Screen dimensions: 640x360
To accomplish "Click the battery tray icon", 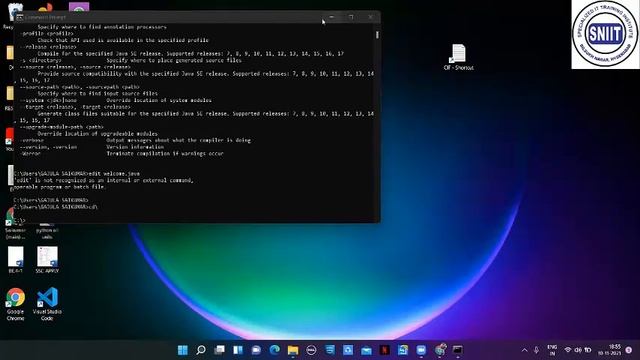I will click(x=588, y=350).
